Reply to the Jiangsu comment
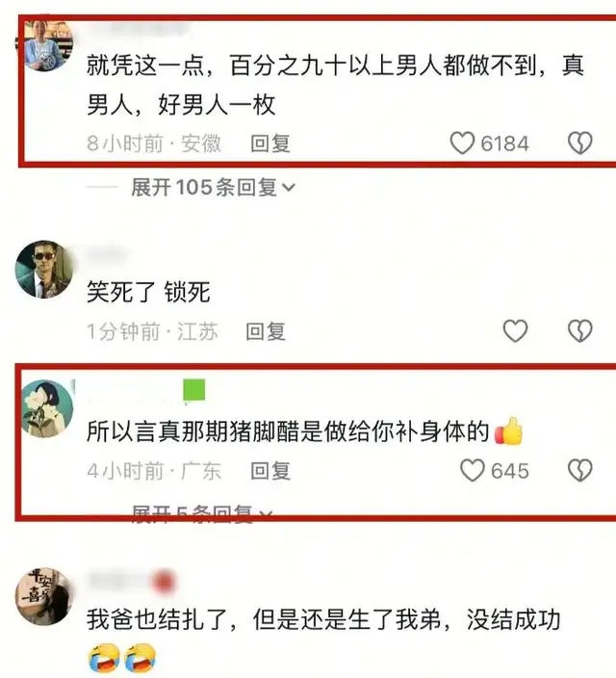The image size is (616, 678). (266, 331)
